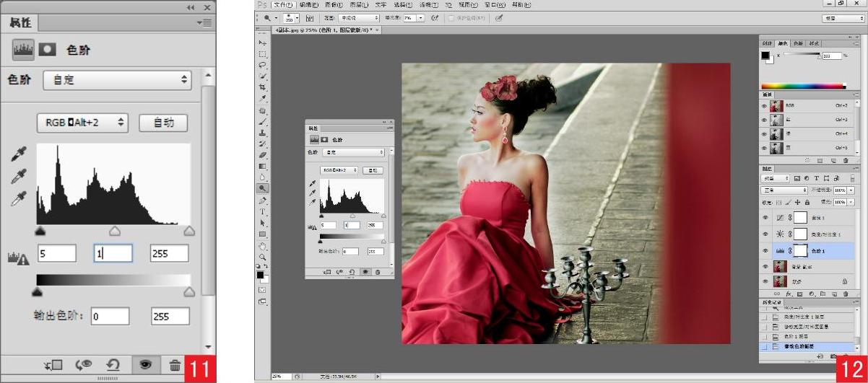Select the Lasso tool
This screenshot has width=868, height=383.
tap(263, 64)
